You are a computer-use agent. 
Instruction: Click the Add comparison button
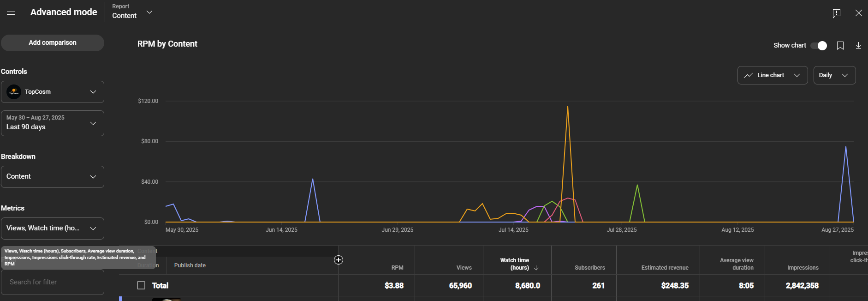[x=53, y=42]
